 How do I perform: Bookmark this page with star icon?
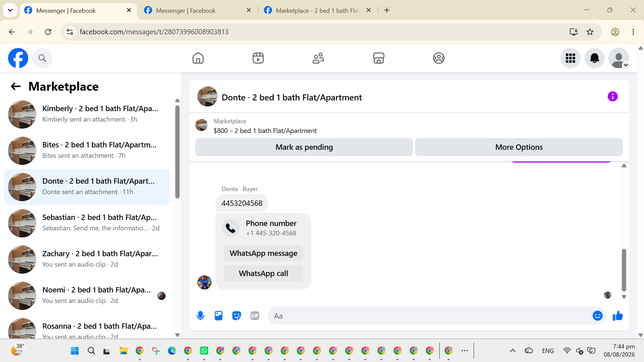pyautogui.click(x=590, y=32)
